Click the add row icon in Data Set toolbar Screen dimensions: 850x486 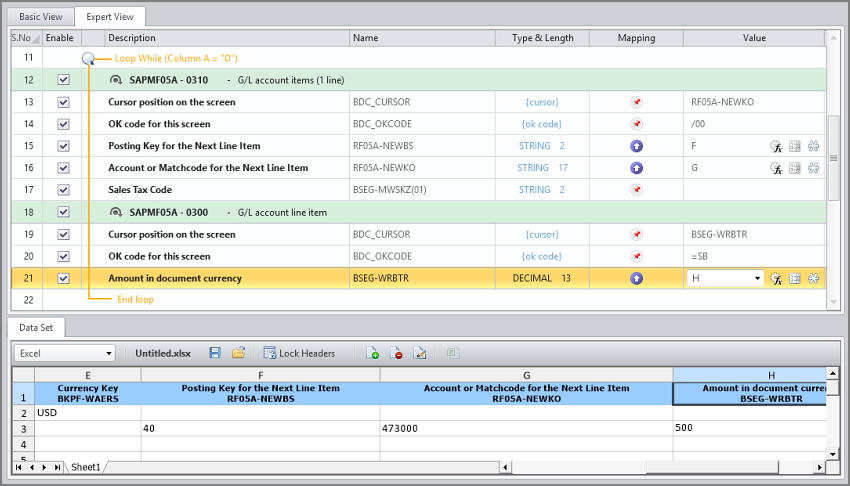(373, 353)
